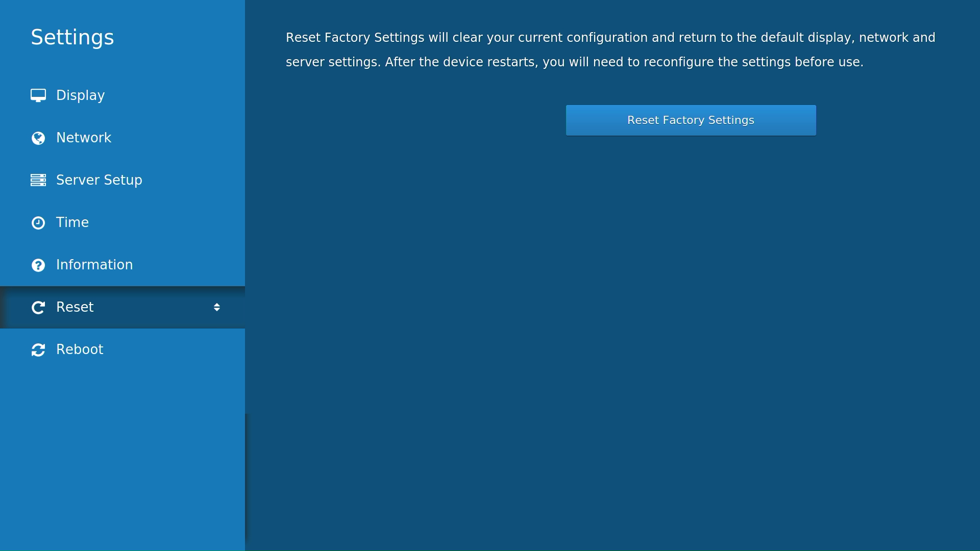Click the up-down chevron beside Reset

coord(216,307)
